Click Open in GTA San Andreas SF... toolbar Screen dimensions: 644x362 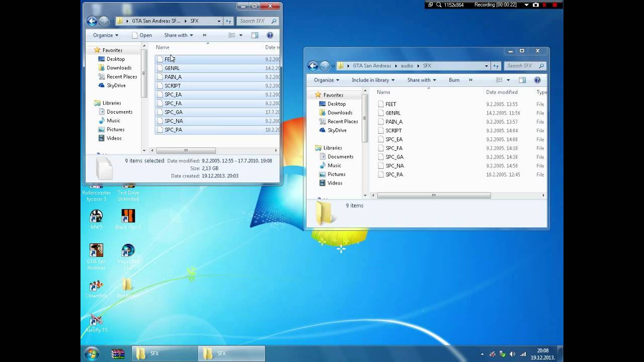(142, 35)
